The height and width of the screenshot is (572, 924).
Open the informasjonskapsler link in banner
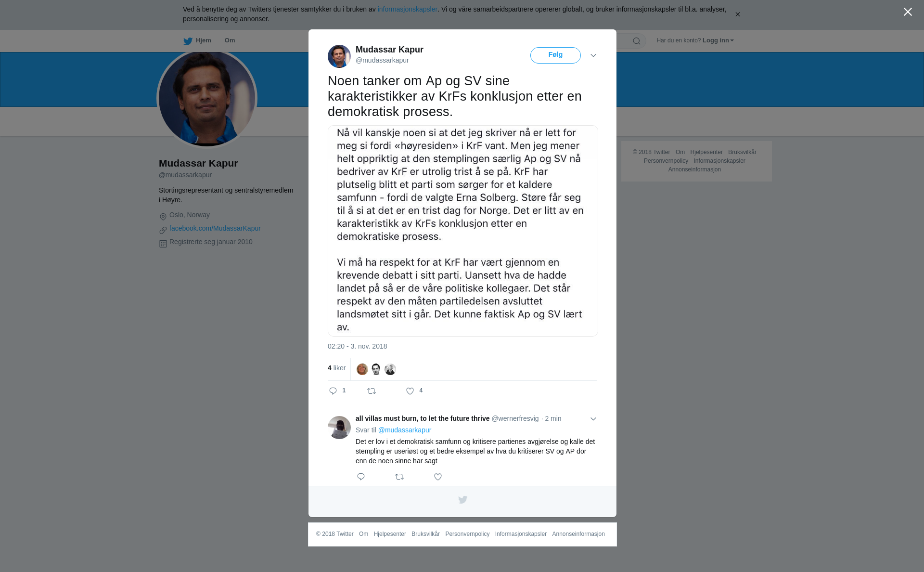coord(407,9)
